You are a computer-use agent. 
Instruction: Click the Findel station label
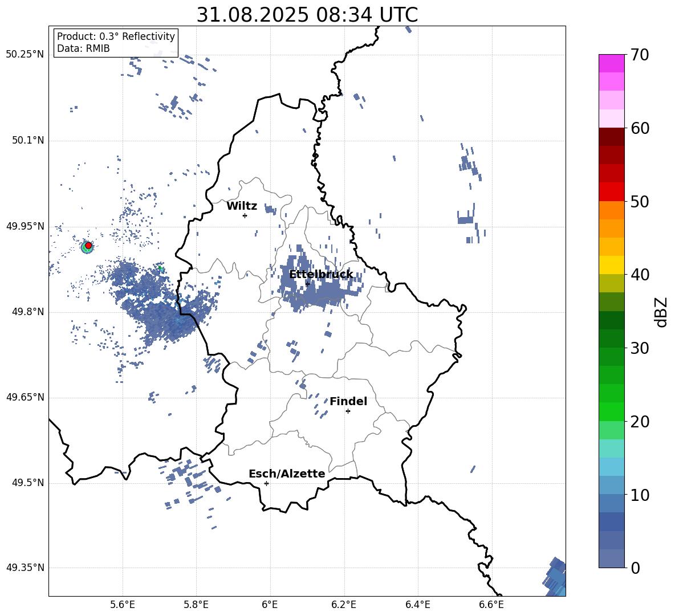tap(348, 401)
